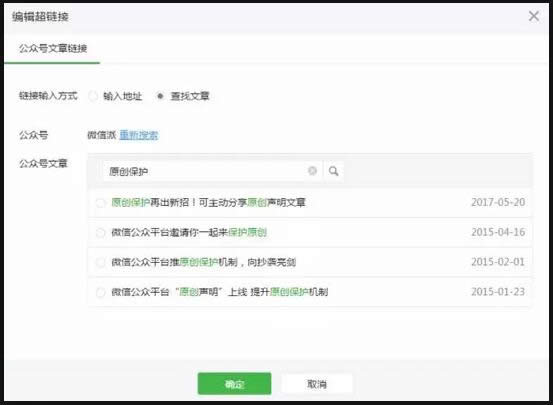Close the 编辑超链接 dialog

534,16
